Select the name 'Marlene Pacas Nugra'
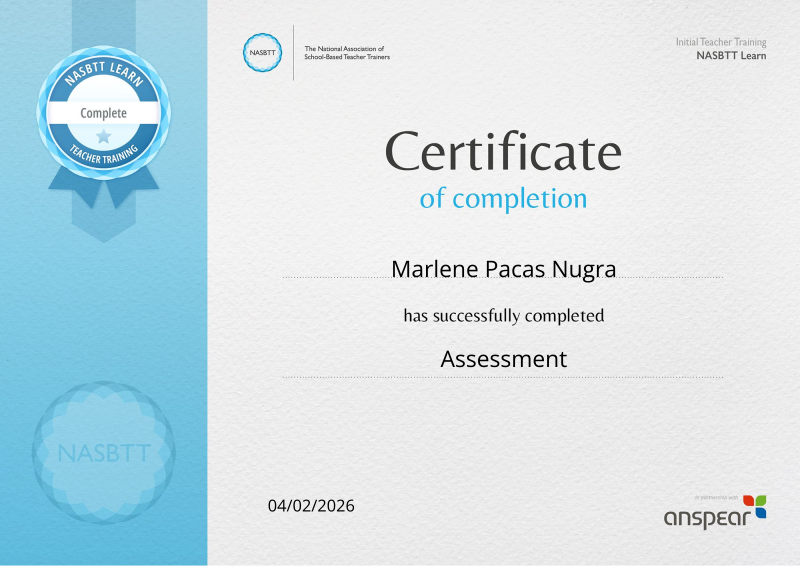The width and height of the screenshot is (800, 566). point(503,269)
